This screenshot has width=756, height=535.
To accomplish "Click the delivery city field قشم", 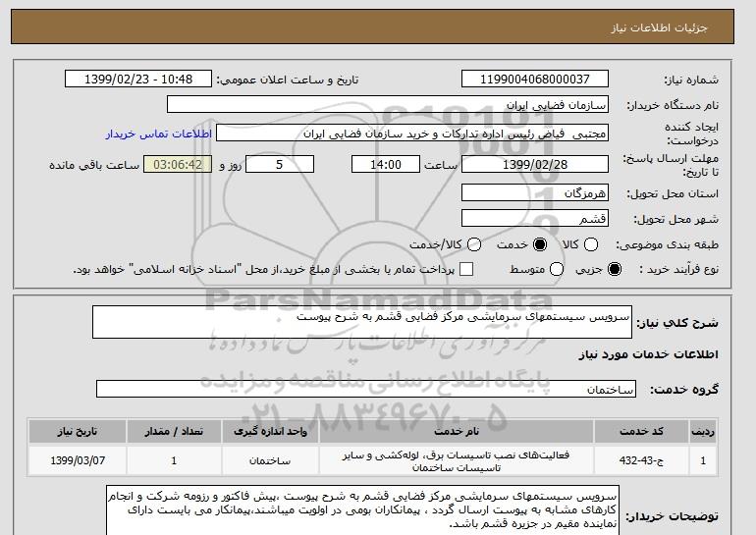I will (535, 218).
